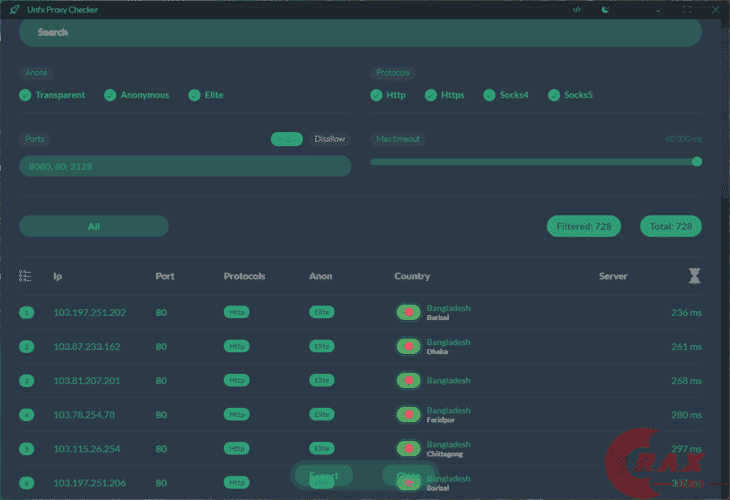Image resolution: width=730 pixels, height=500 pixels.
Task: Click the Export button
Action: 324,475
